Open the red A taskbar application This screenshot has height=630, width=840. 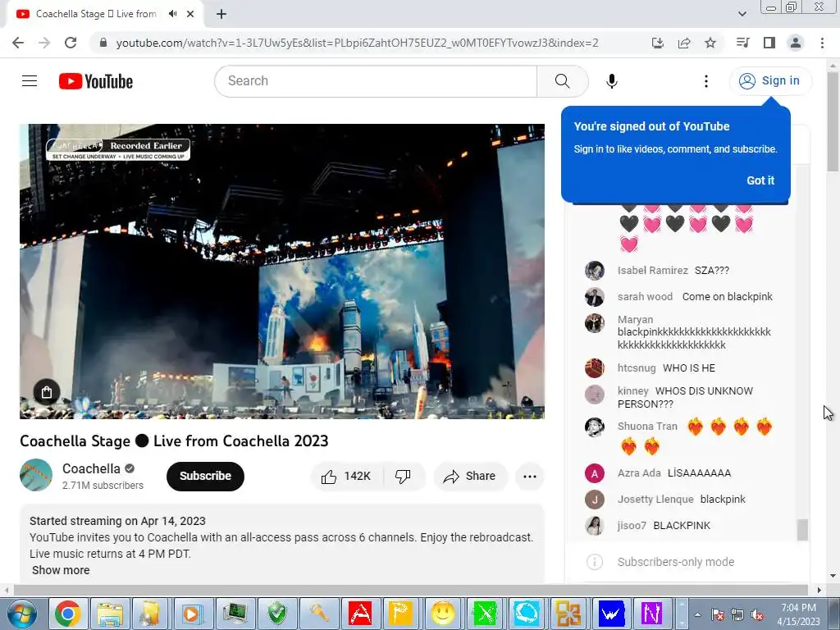[360, 614]
